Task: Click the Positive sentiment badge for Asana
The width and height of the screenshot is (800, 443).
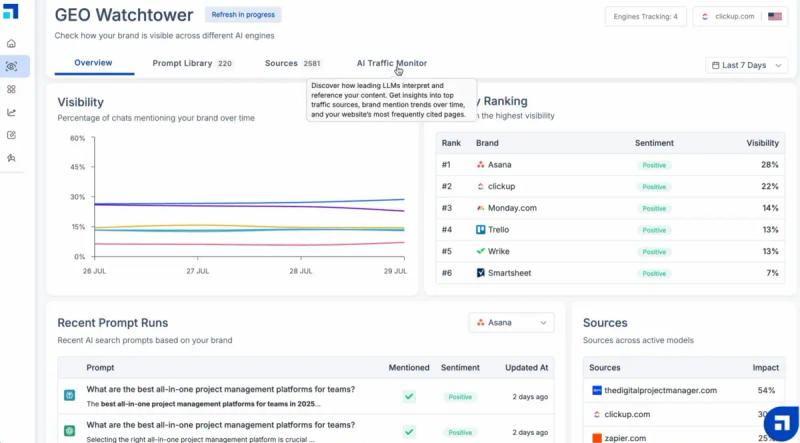Action: point(654,165)
